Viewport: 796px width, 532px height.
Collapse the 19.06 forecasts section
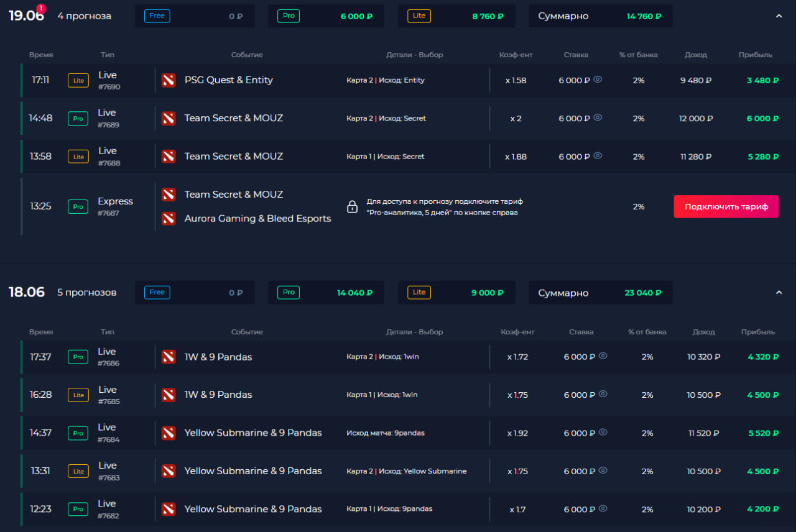(x=779, y=16)
